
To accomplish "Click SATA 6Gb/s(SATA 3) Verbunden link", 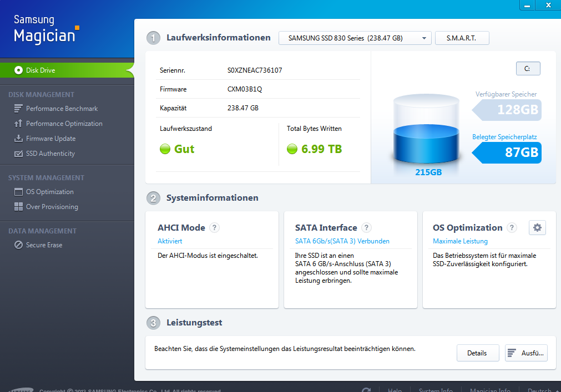I will click(342, 241).
